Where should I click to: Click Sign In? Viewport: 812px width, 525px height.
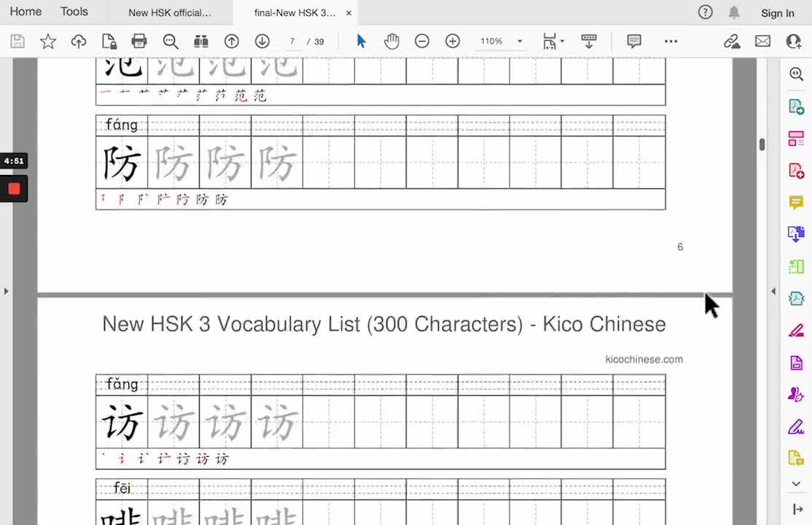tap(777, 13)
